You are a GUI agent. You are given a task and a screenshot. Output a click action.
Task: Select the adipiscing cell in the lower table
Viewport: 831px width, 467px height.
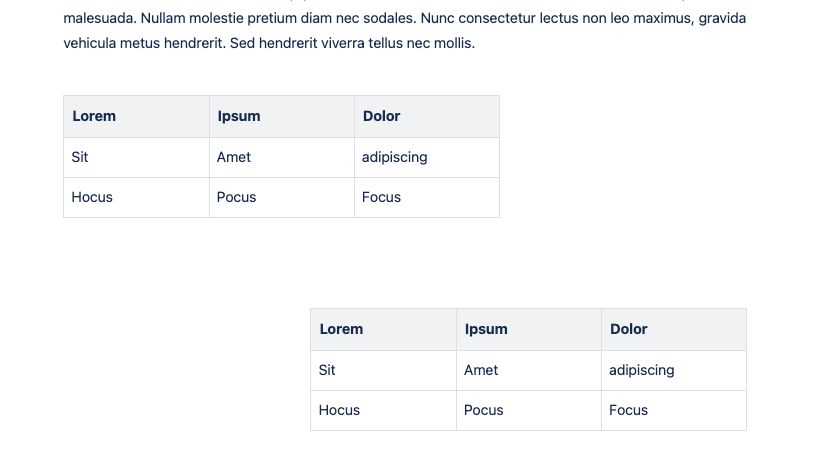pos(641,370)
